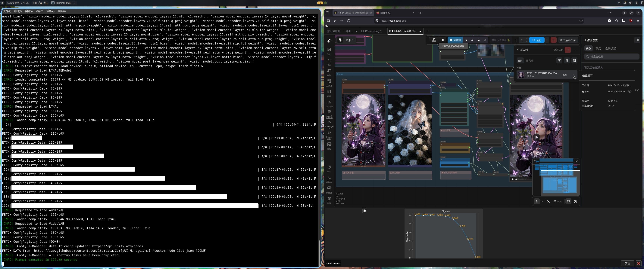
Task: Open the 管理器 manager button
Action: tap(455, 40)
